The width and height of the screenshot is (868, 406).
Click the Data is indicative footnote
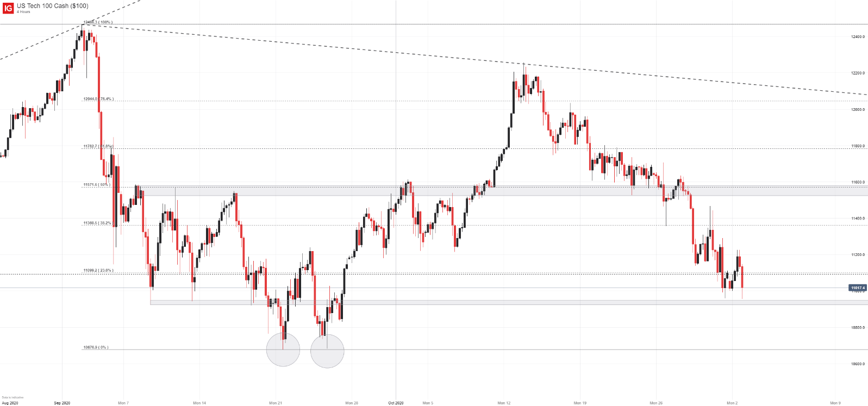pyautogui.click(x=13, y=397)
